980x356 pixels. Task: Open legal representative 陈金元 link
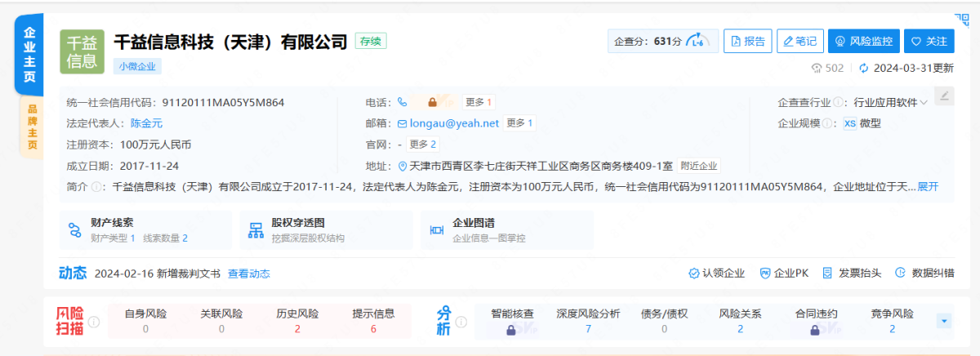tap(147, 123)
